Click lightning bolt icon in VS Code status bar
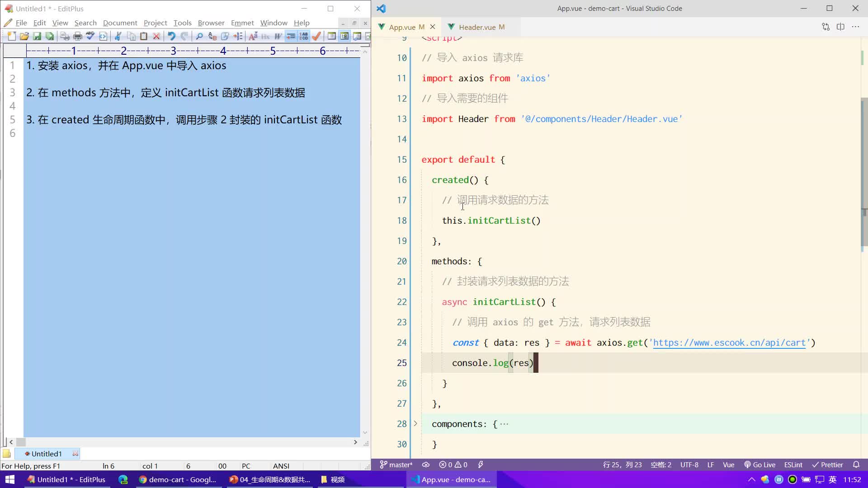Image resolution: width=868 pixels, height=488 pixels. 481,465
